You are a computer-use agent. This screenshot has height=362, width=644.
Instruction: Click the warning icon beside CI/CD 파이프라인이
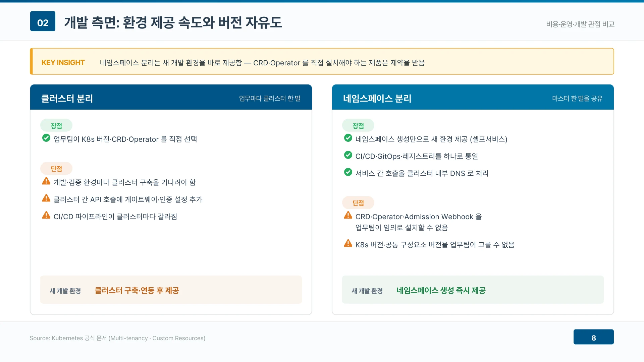[x=46, y=216]
